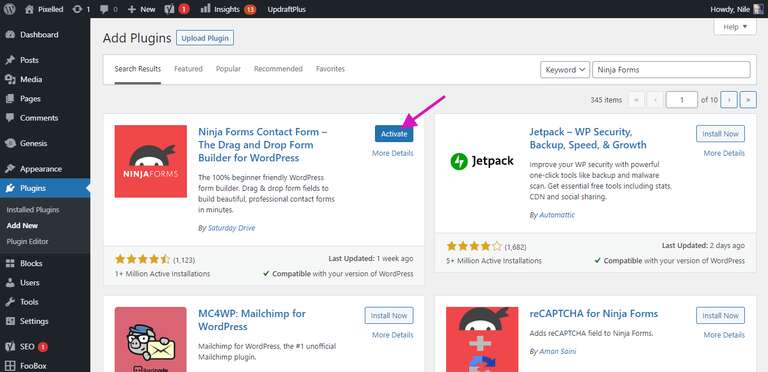Install the Jetpack plugin now
This screenshot has width=768, height=372.
pos(720,134)
